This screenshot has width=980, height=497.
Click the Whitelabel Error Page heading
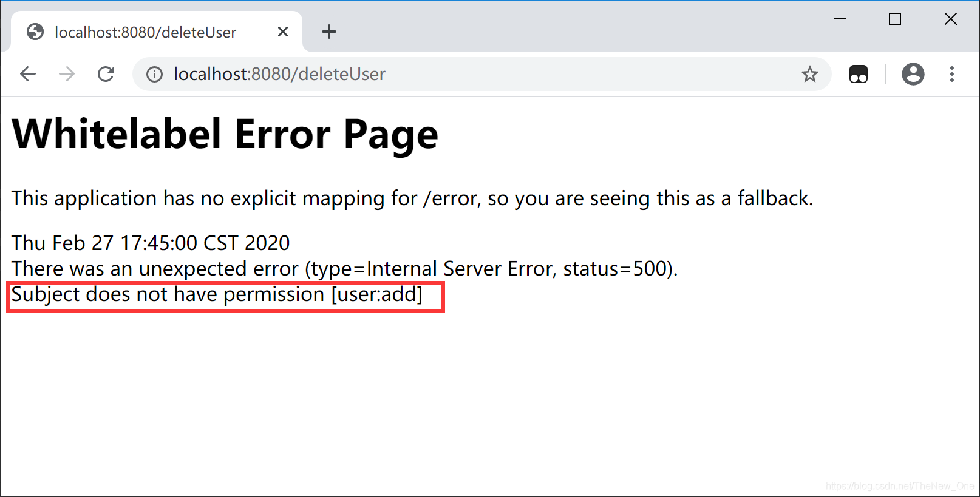[x=225, y=134]
